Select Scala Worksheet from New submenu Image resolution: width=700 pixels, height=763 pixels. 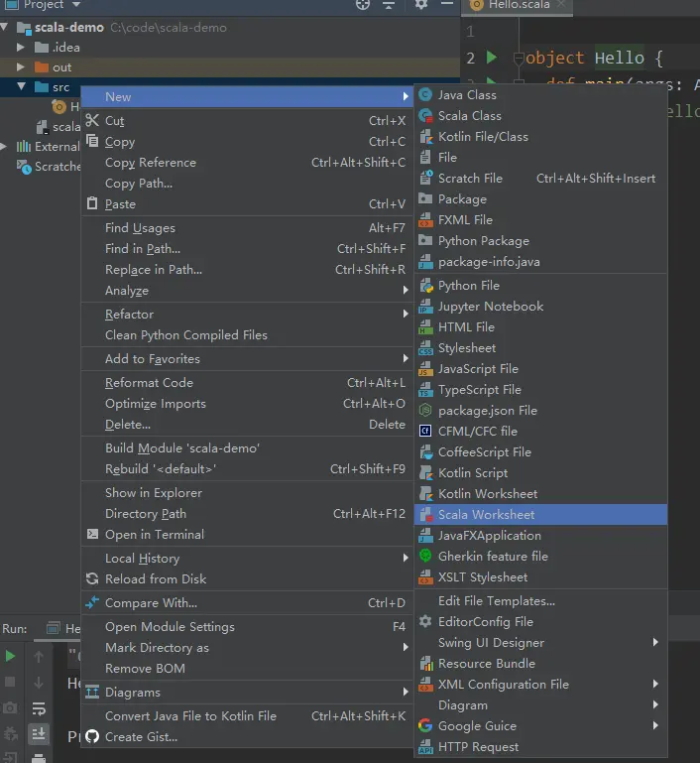point(540,514)
